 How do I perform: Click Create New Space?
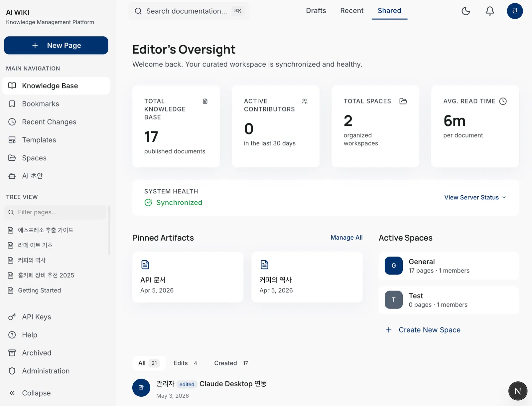423,330
